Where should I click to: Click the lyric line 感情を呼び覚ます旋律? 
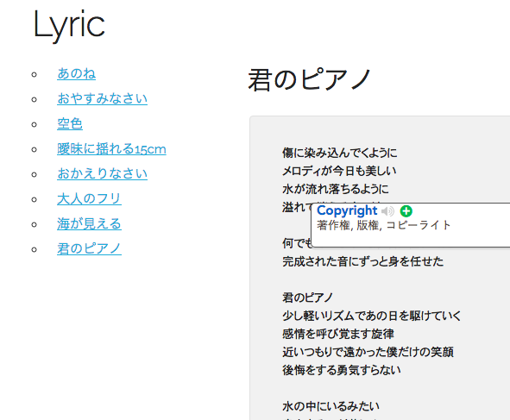tap(338, 334)
